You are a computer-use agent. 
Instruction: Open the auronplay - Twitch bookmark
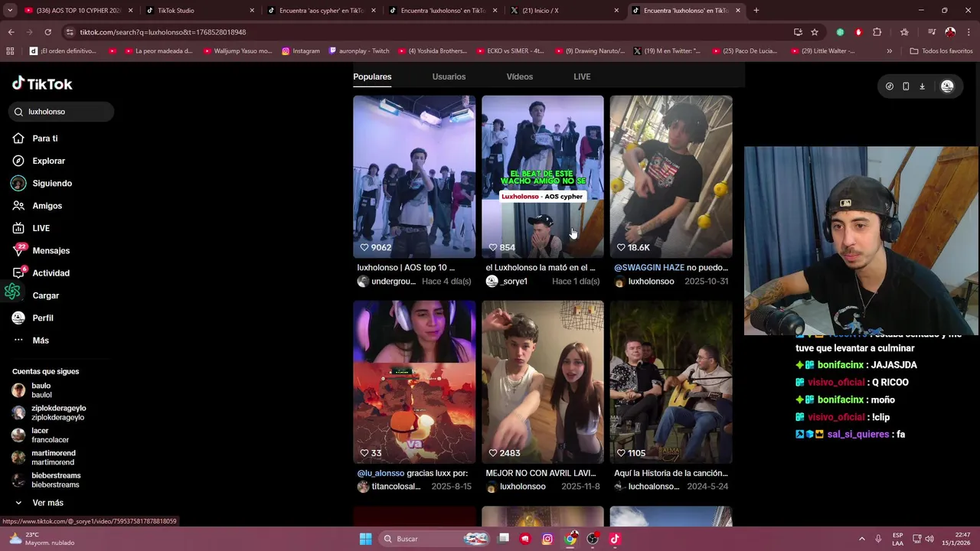[x=358, y=51]
